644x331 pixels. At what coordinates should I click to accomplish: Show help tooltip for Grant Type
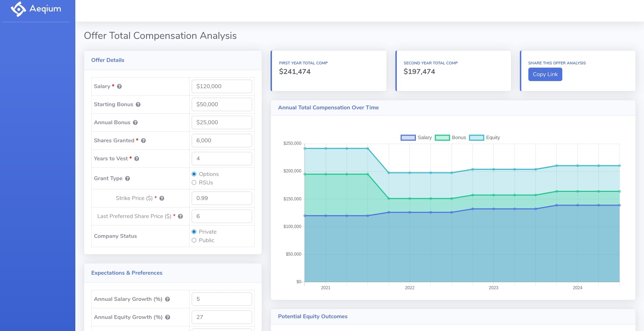coord(128,178)
